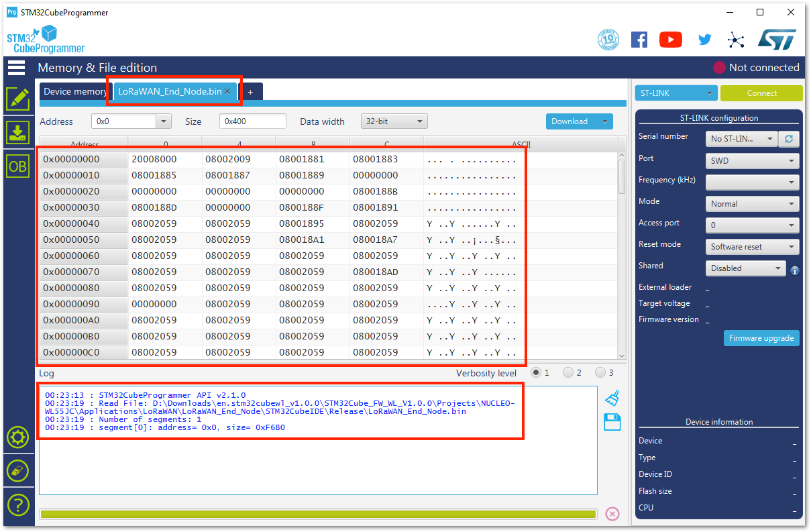The height and width of the screenshot is (532, 811).
Task: Select address row 0x000000A0
Action: pos(84,321)
